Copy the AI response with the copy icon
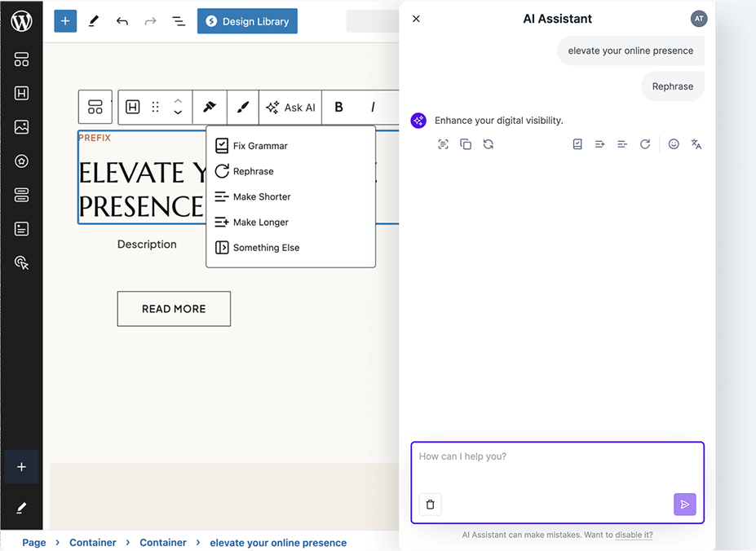756x551 pixels. pyautogui.click(x=466, y=144)
